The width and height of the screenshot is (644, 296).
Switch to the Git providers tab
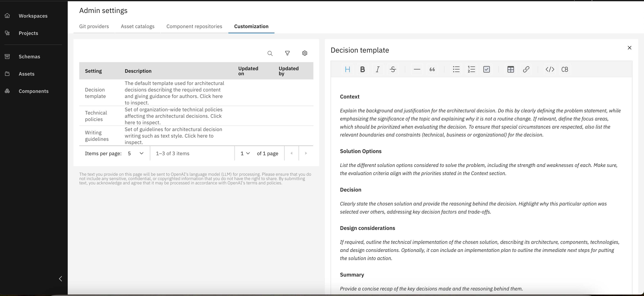point(94,26)
